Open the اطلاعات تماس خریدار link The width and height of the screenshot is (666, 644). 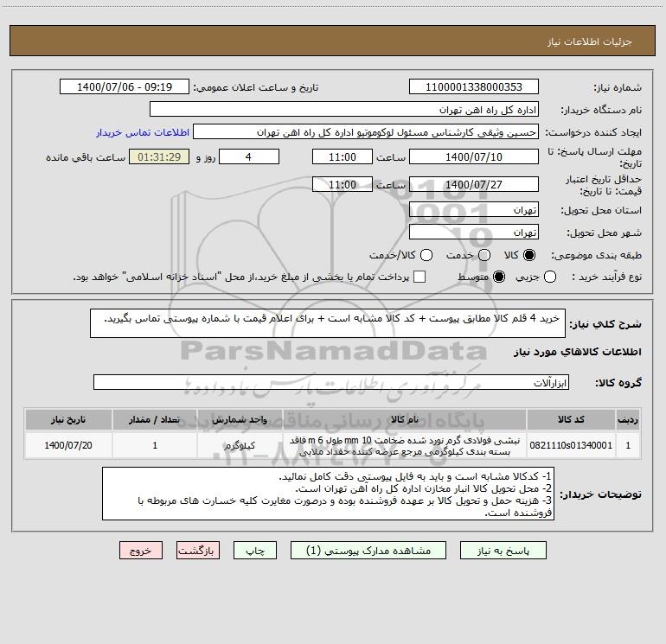click(143, 132)
